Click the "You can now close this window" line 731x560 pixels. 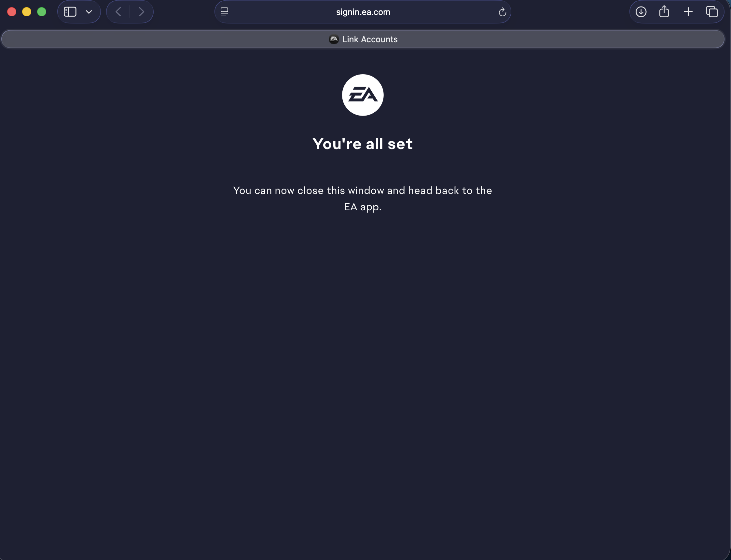363,191
